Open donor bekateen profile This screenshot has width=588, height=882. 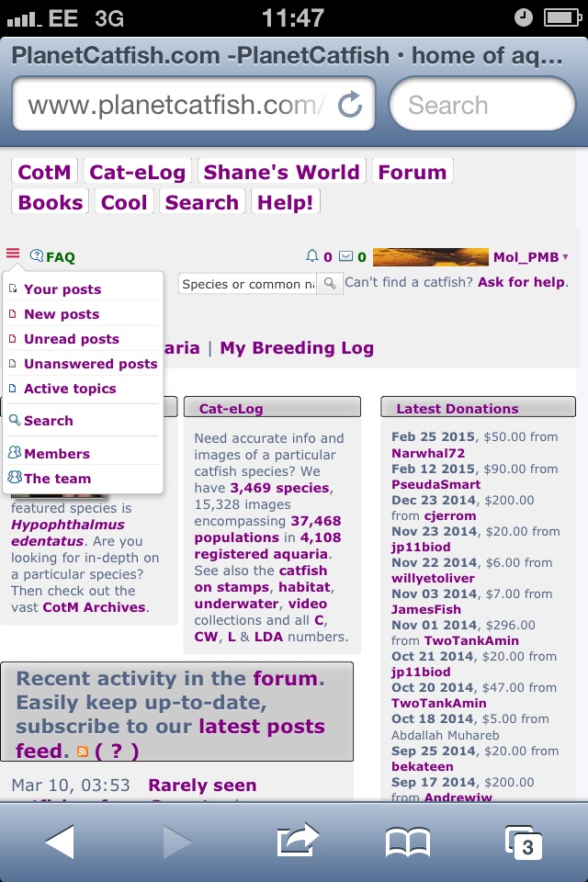pos(422,766)
